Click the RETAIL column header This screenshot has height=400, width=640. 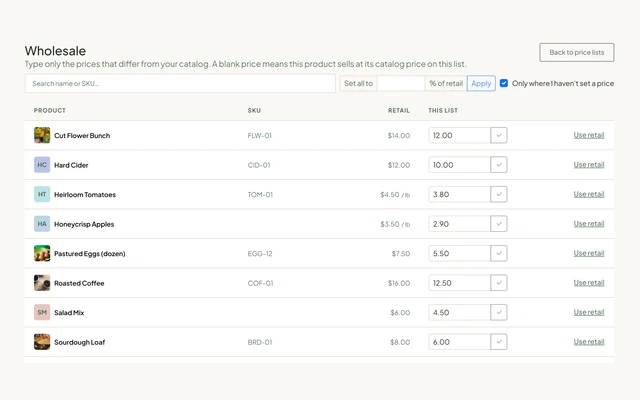pyautogui.click(x=399, y=111)
